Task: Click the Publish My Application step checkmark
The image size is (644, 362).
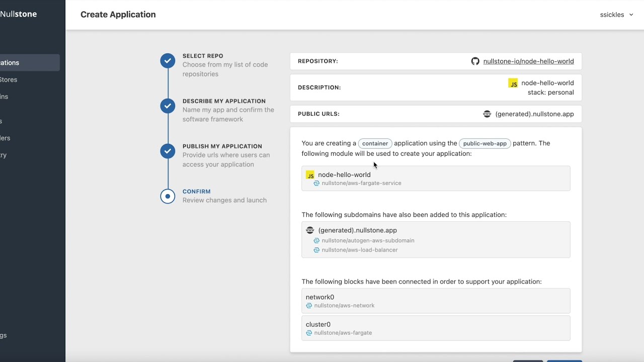Action: [x=168, y=151]
